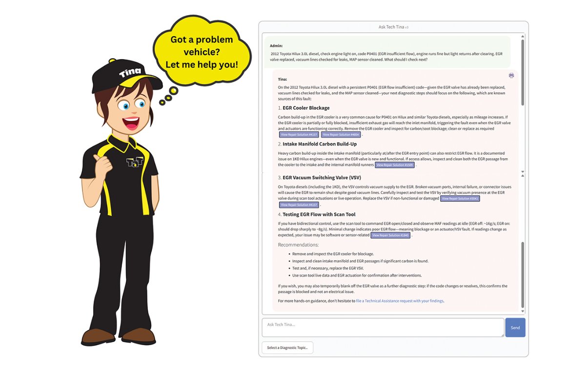Click the scroll-up arrow at the chat scrollbar top
Image resolution: width=588 pixels, height=371 pixels.
coord(523,37)
